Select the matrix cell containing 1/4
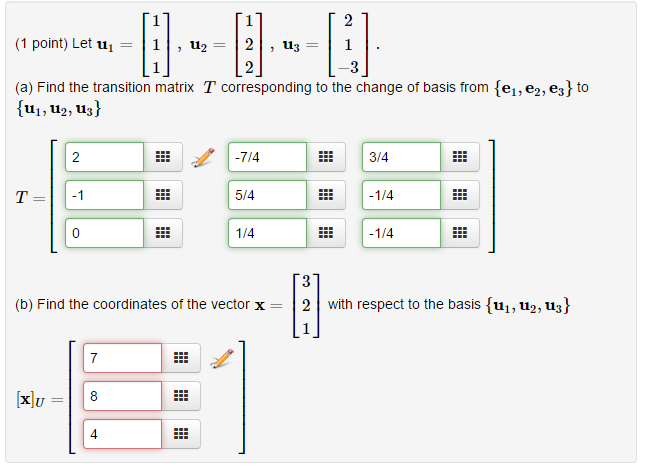The image size is (648, 471). pyautogui.click(x=267, y=233)
